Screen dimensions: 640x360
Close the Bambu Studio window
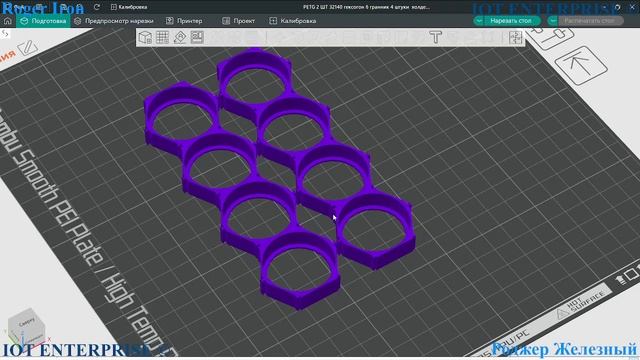632,7
